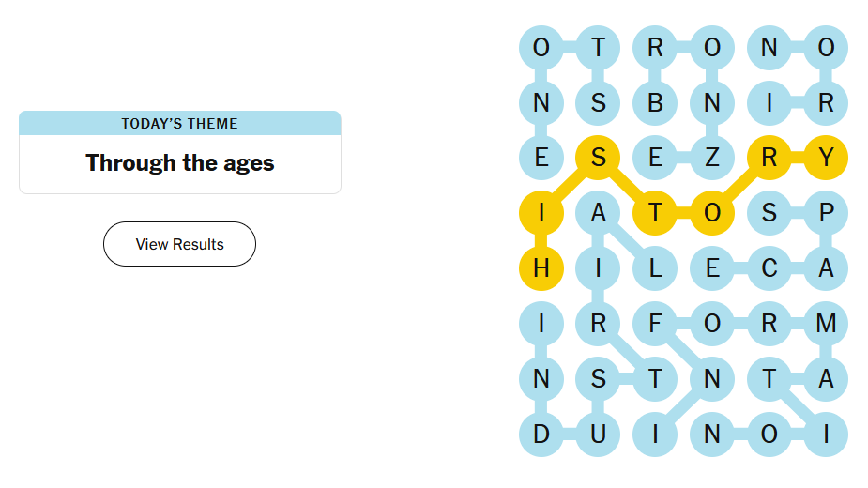Select the letter Z tile
This screenshot has height=488, width=868.
712,158
